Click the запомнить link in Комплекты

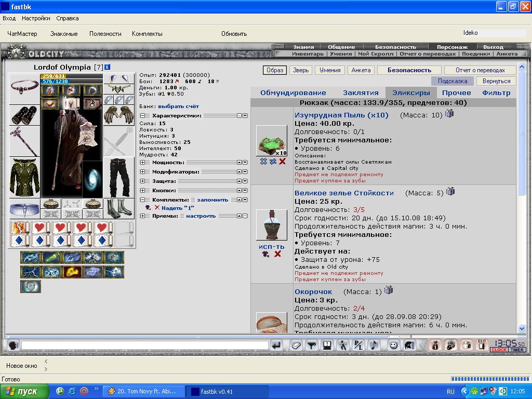pyautogui.click(x=212, y=200)
